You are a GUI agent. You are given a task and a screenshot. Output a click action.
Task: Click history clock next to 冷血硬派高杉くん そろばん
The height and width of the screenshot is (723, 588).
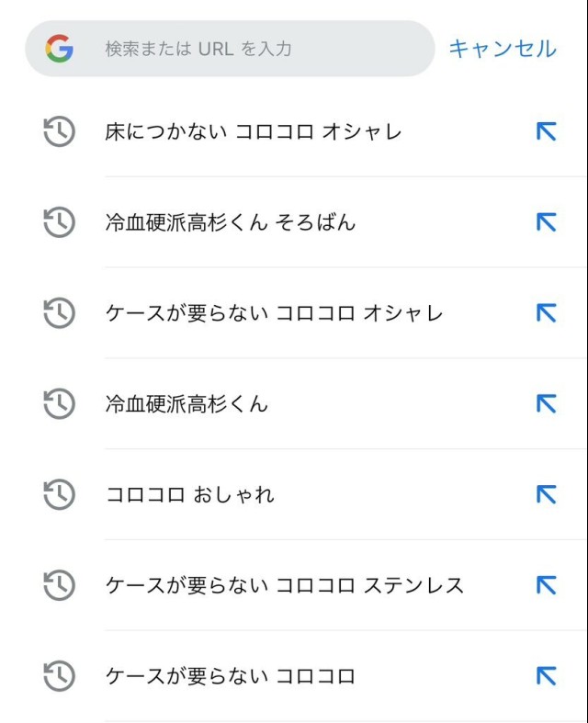(x=59, y=222)
